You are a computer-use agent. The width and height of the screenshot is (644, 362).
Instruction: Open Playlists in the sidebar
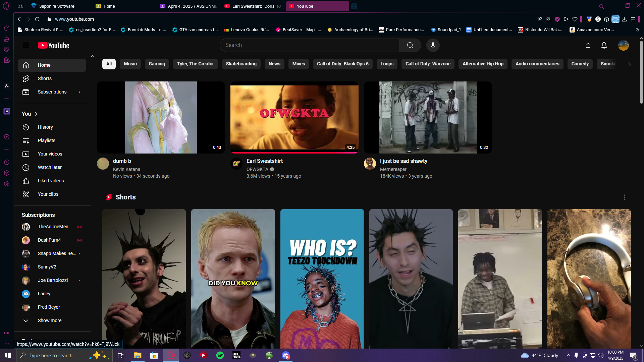(52, 140)
